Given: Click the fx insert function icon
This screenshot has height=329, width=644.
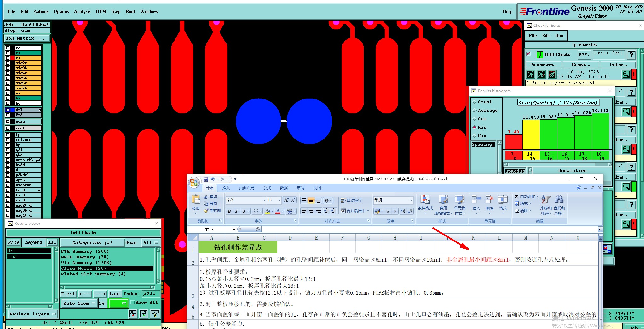Looking at the screenshot, I should pyautogui.click(x=258, y=229).
